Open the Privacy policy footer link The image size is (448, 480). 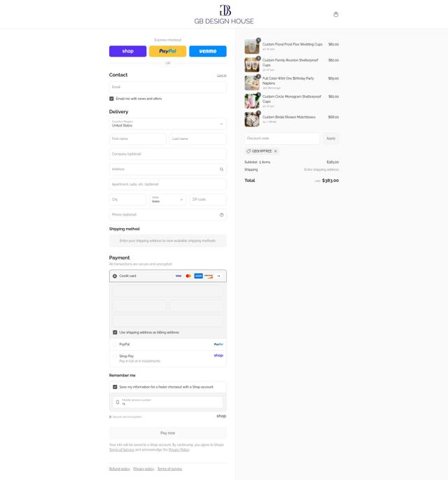pyautogui.click(x=143, y=469)
